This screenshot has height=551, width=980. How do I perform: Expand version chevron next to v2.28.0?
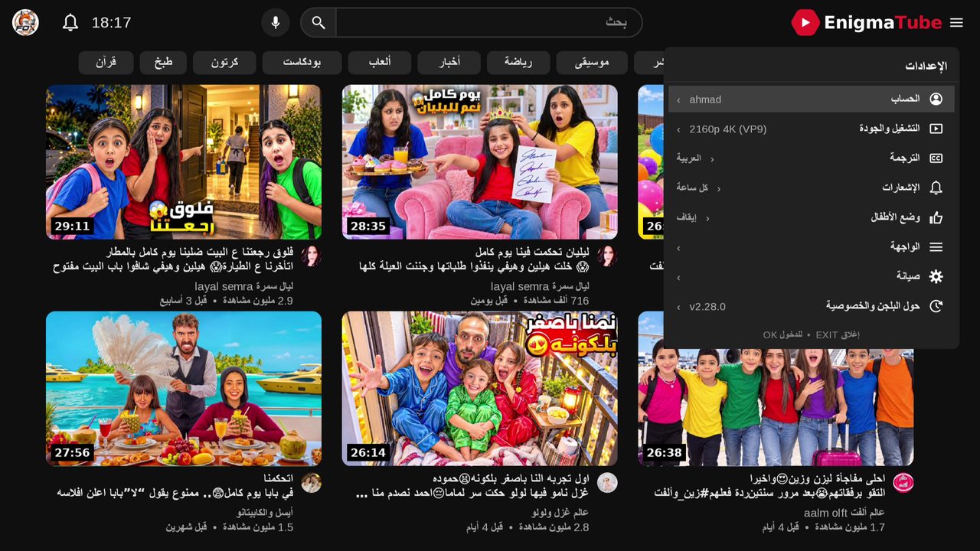[x=678, y=307]
